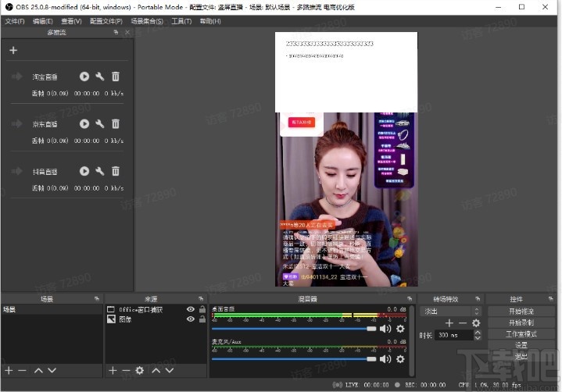Select the Office窗口捕获 source row
The image size is (562, 392).
[x=156, y=309]
